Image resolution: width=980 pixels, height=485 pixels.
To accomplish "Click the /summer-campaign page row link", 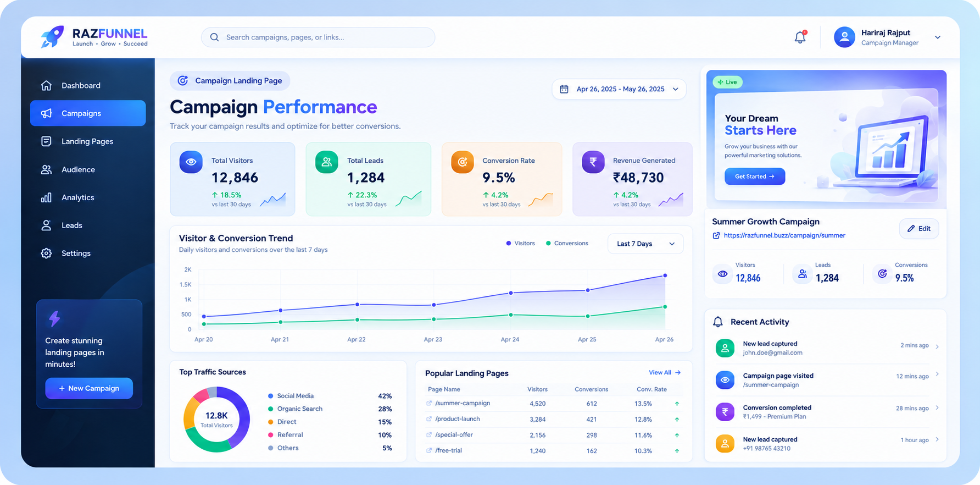I will pyautogui.click(x=463, y=403).
